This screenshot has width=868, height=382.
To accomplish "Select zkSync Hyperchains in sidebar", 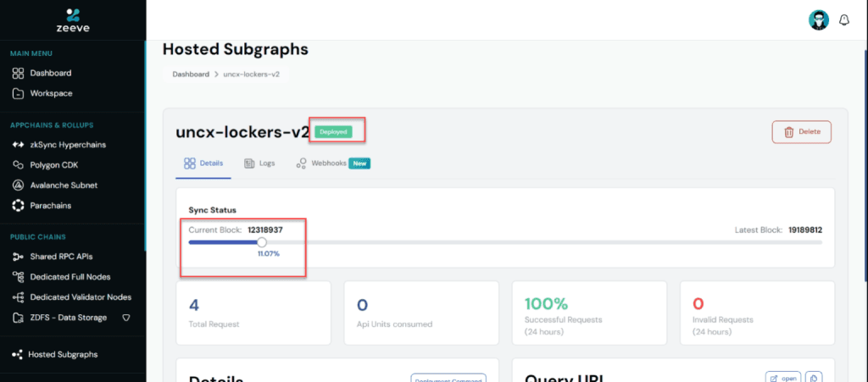I will point(68,145).
